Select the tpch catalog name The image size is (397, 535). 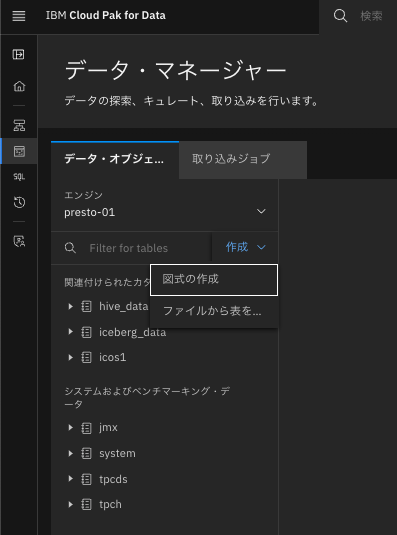[110, 505]
